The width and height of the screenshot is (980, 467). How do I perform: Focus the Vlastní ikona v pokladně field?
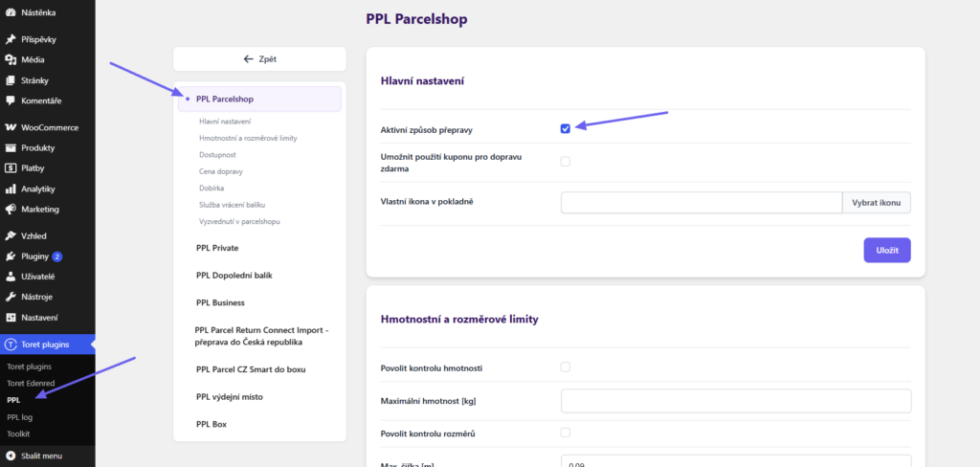[x=702, y=203]
